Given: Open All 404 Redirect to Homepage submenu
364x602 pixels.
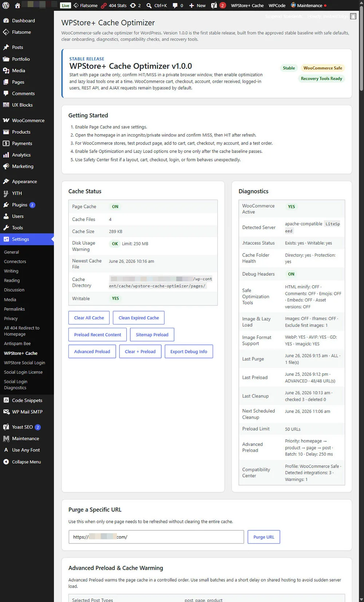Looking at the screenshot, I should 21,331.
